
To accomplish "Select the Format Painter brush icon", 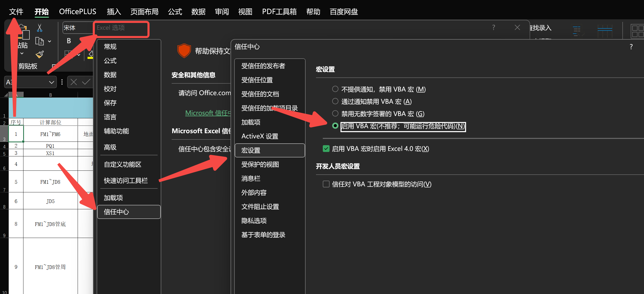I will coord(40,54).
